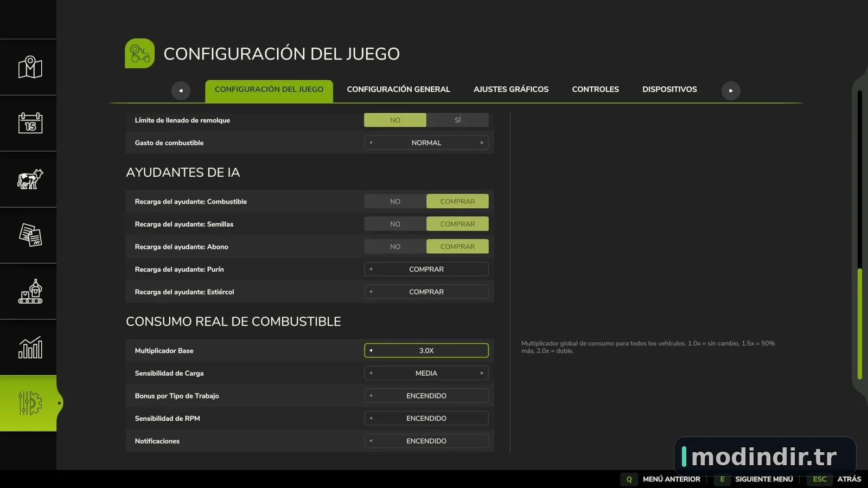Increase Gasto de combustible with right arrow
Viewport: 868px width, 488px height.
[x=482, y=143]
